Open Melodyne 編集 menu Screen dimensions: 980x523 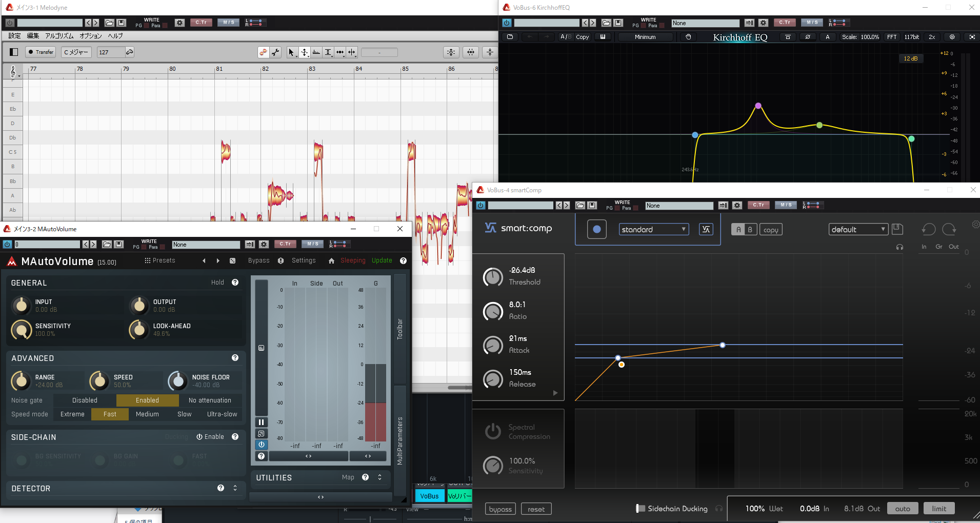pyautogui.click(x=33, y=36)
